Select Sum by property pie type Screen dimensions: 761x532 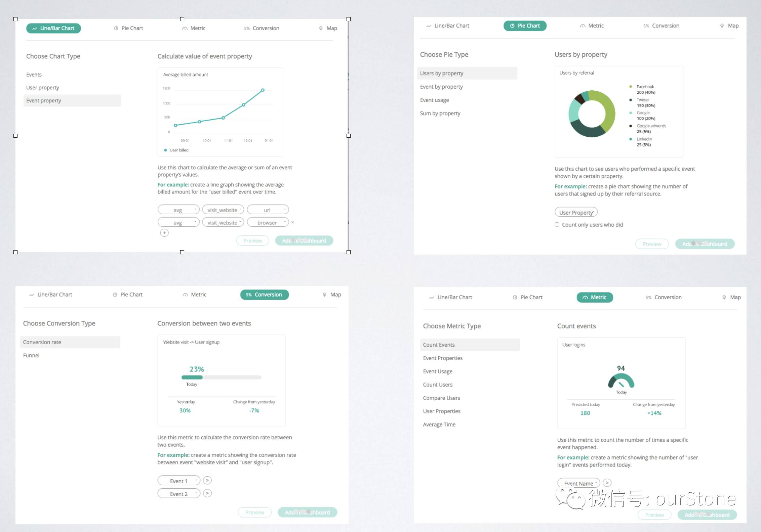coord(440,114)
